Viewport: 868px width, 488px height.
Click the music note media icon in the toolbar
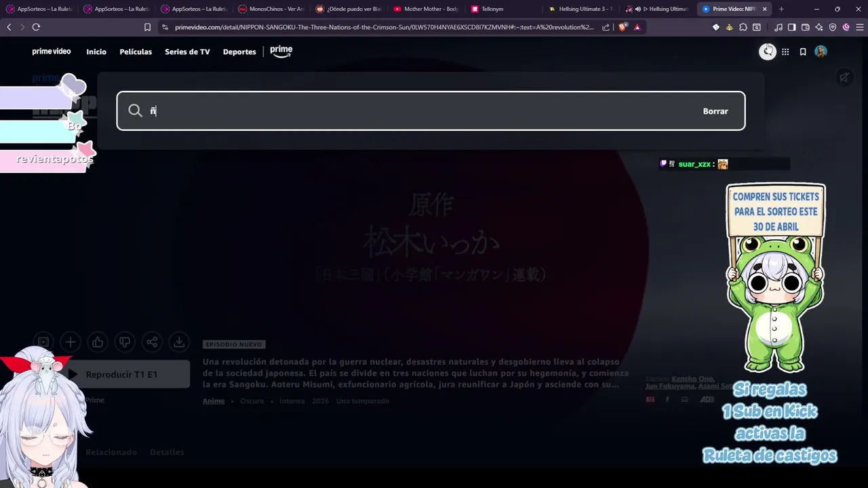pyautogui.click(x=778, y=27)
